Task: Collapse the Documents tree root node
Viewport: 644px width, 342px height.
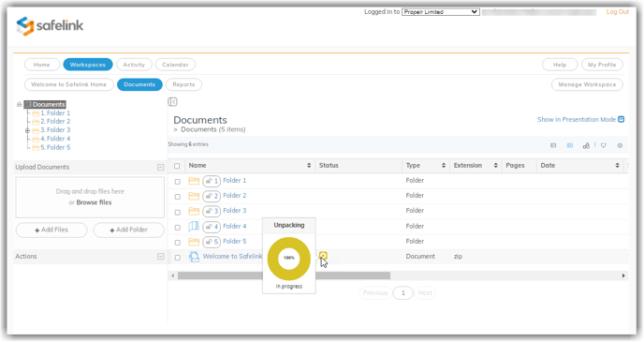Action: (19, 104)
